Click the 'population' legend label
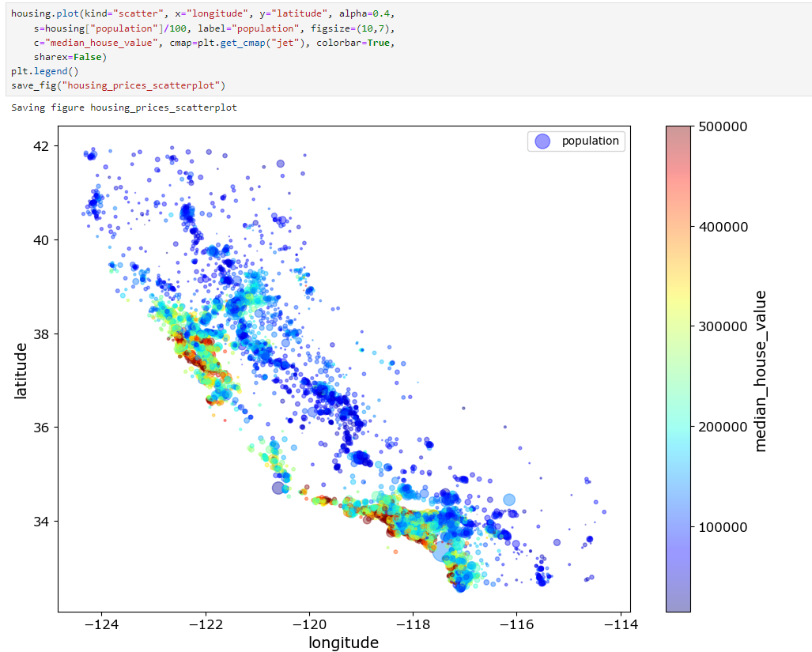The image size is (812, 652). click(x=591, y=141)
